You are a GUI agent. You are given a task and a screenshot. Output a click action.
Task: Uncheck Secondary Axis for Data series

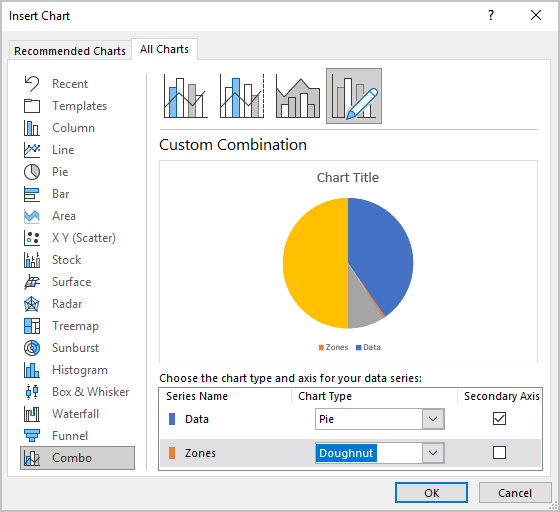tap(499, 418)
